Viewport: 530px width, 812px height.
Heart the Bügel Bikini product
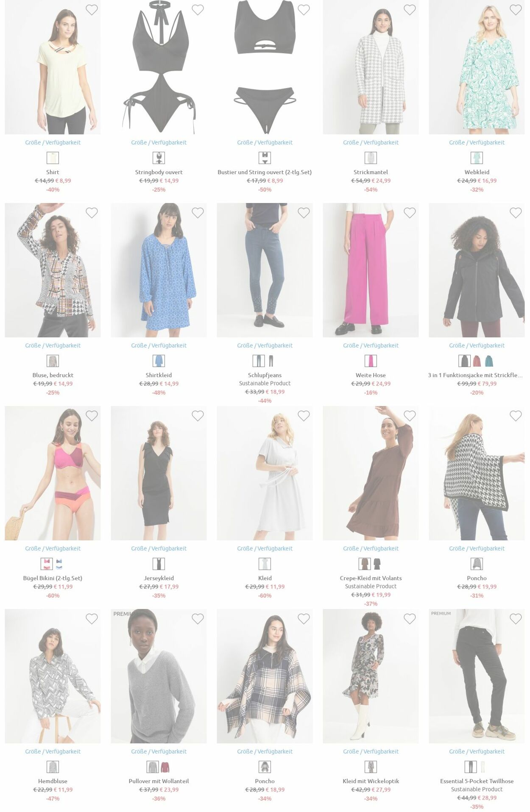click(92, 416)
